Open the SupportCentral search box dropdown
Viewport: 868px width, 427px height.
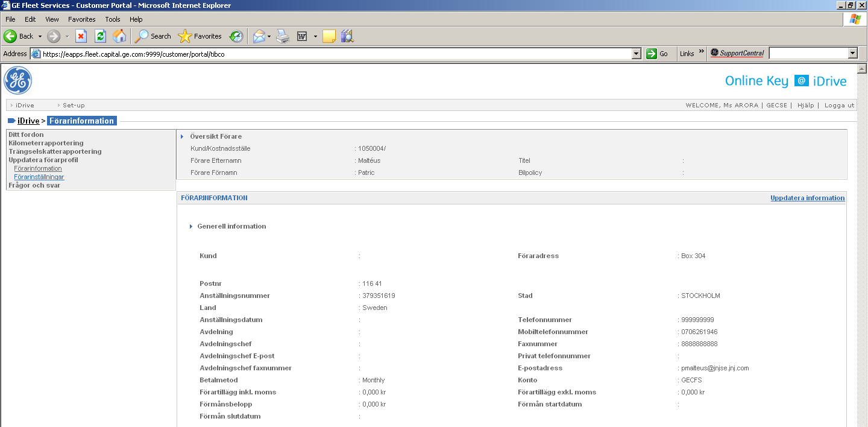click(x=852, y=53)
